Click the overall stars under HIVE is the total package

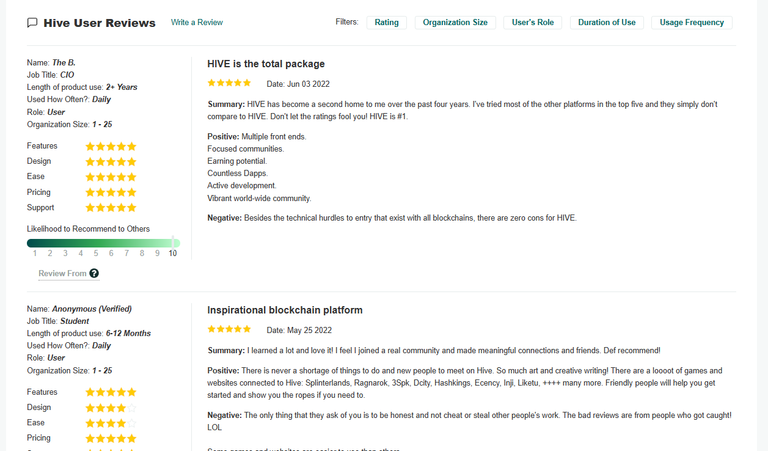pos(229,83)
